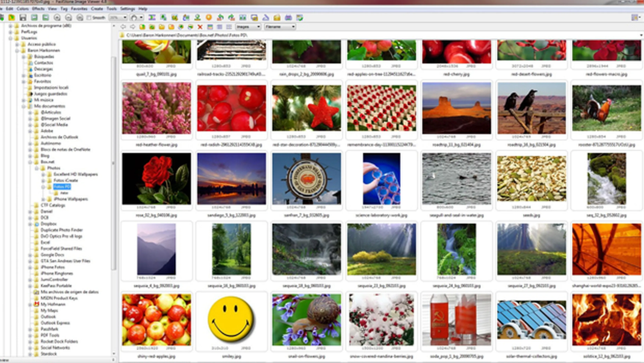The height and width of the screenshot is (363, 644).
Task: Open the Settings menu
Action: pos(127,9)
